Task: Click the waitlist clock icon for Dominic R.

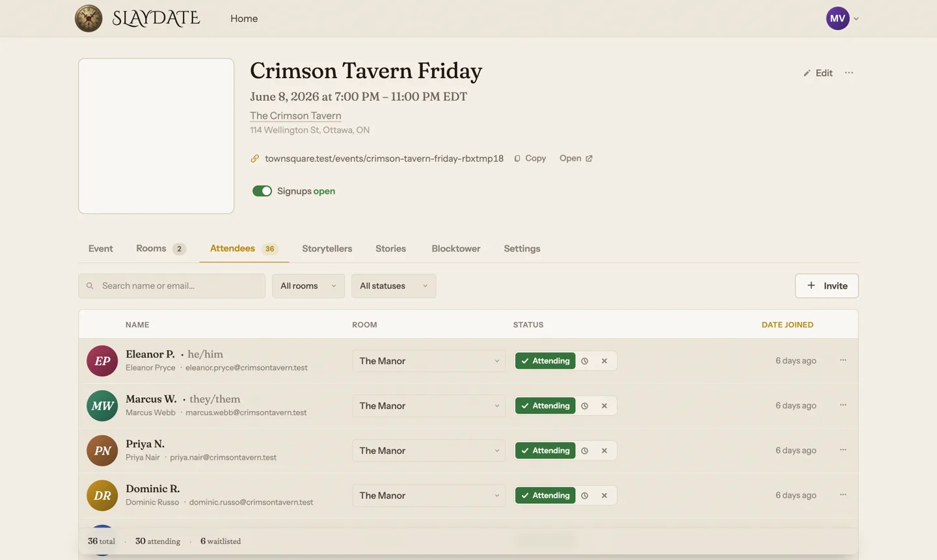Action: click(585, 496)
